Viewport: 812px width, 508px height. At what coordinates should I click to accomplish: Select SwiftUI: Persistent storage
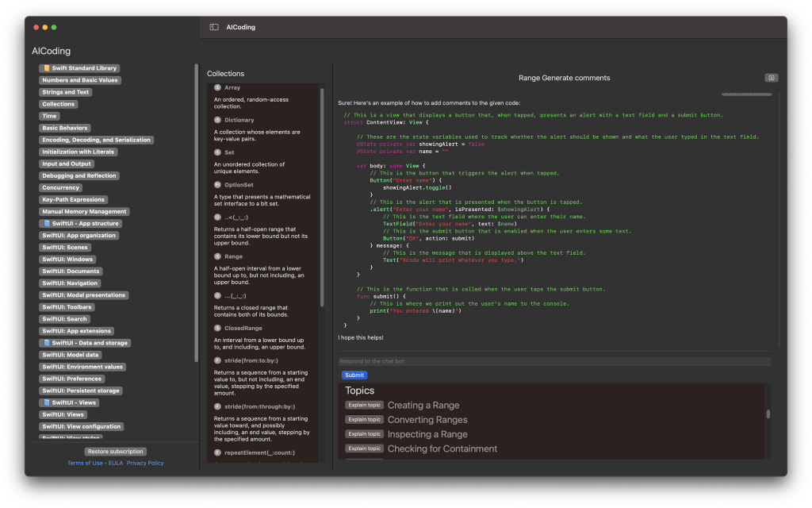pyautogui.click(x=81, y=391)
